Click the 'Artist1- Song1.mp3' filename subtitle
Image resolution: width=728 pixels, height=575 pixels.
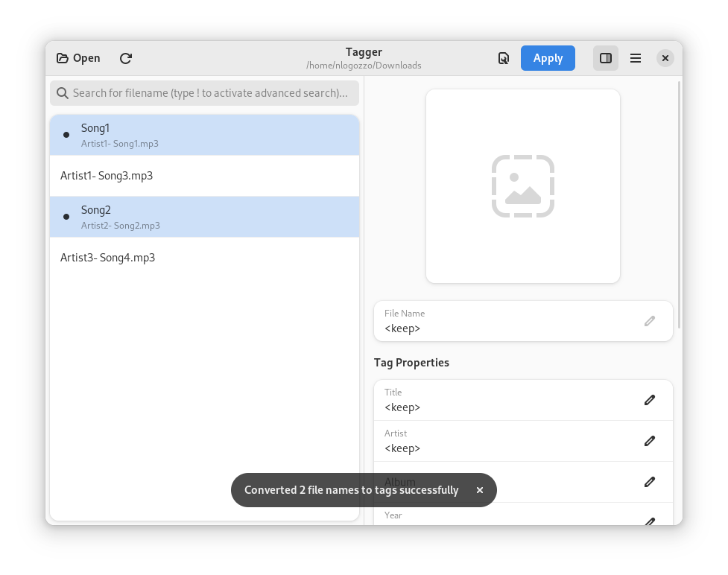pyautogui.click(x=120, y=144)
